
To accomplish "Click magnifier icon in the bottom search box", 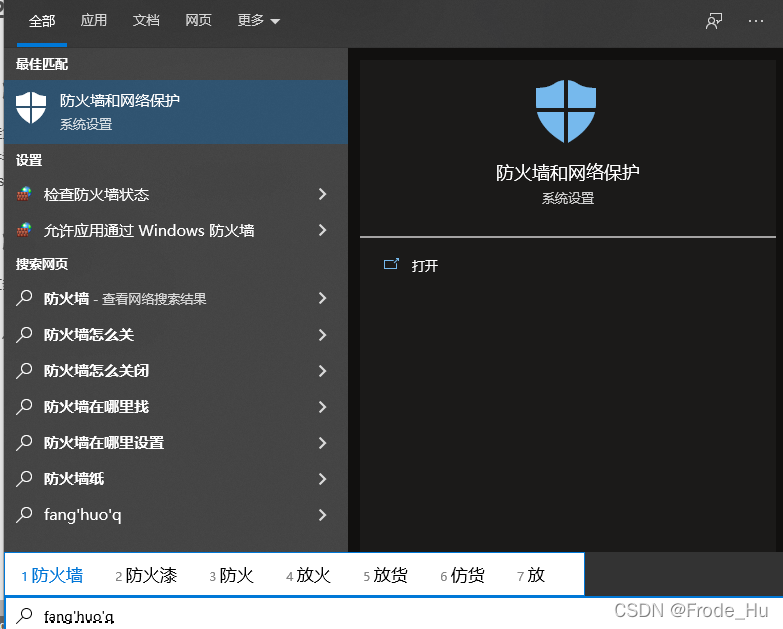I will point(24,616).
